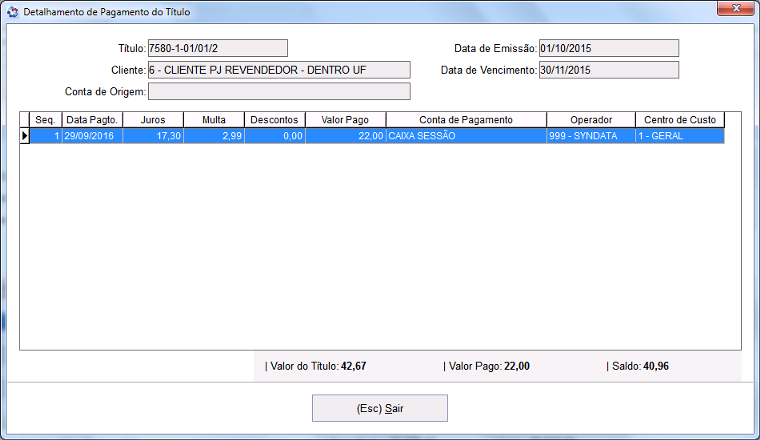Click the Juros column header
Image resolution: width=760 pixels, height=440 pixels.
(x=153, y=120)
